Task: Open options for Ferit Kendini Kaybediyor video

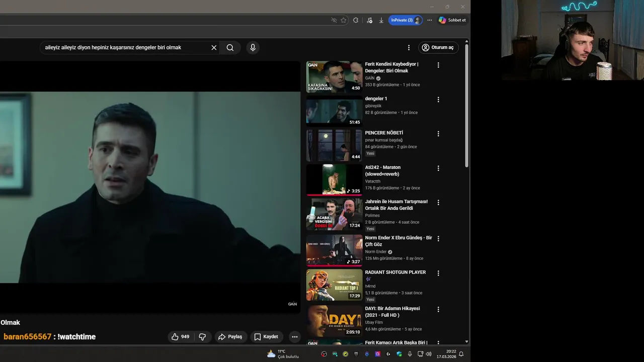Action: [x=438, y=65]
